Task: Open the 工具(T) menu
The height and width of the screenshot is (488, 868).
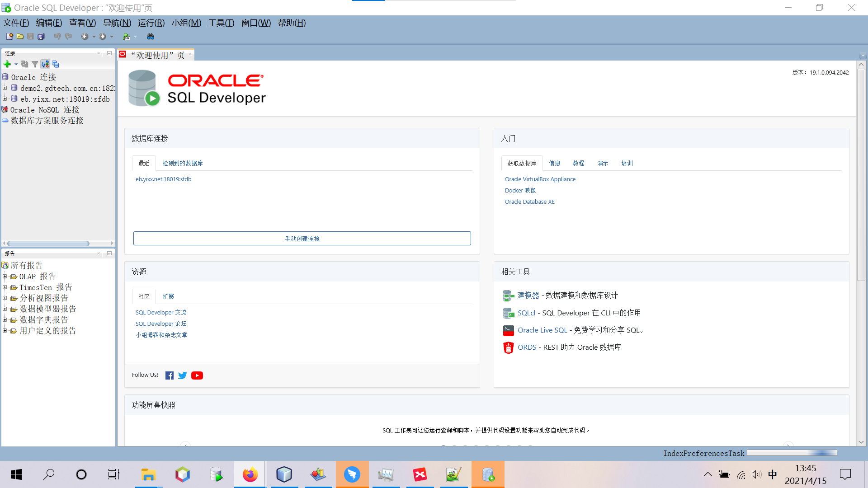Action: tap(221, 23)
